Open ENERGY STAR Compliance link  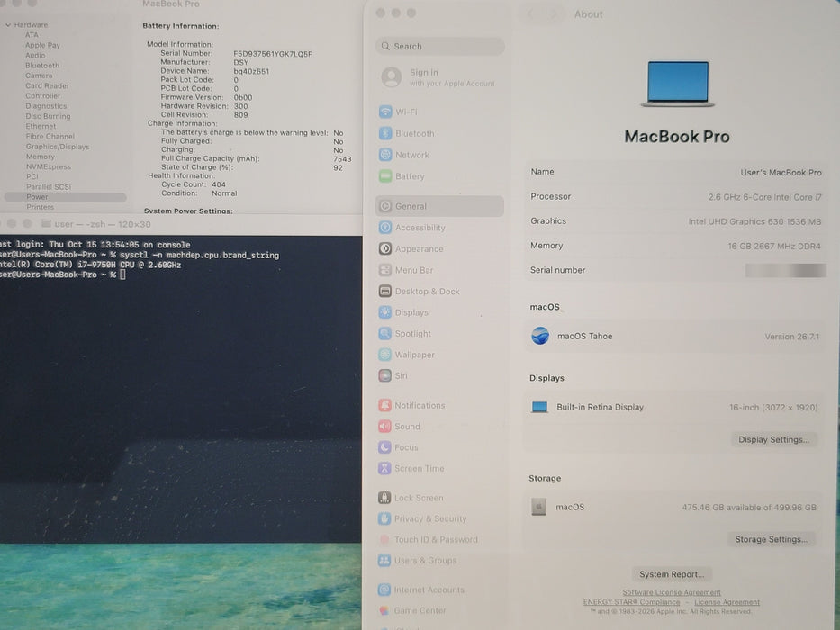click(x=632, y=602)
